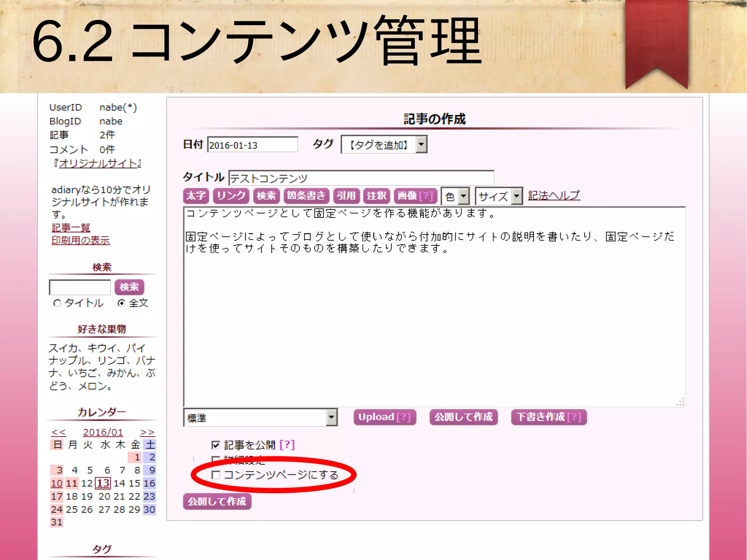Viewport: 747px width, 560px height.
Task: Click the 2件 article count text
Action: [107, 135]
